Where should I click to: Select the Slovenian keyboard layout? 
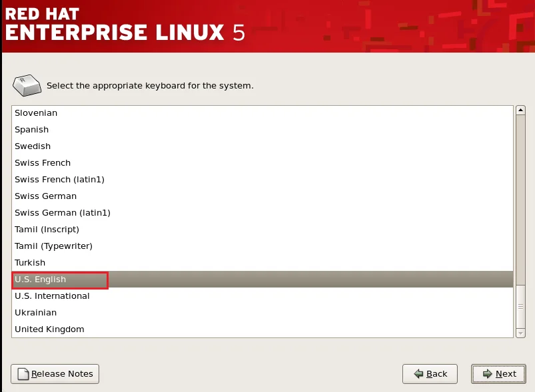pyautogui.click(x=36, y=113)
